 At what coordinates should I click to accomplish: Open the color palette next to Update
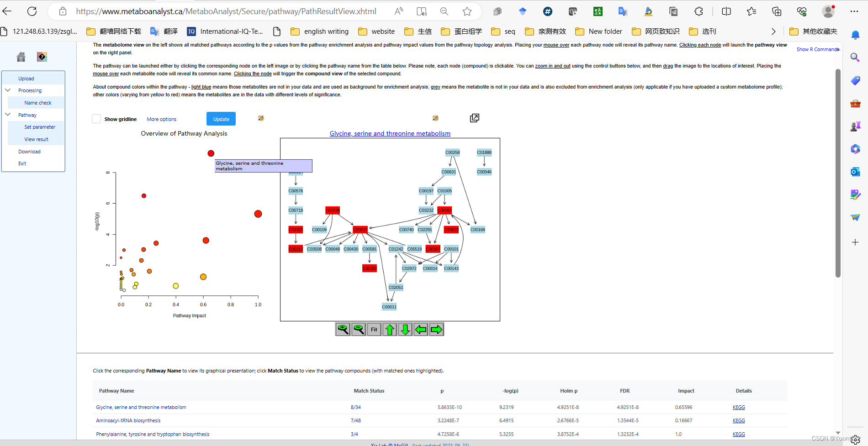(x=261, y=118)
